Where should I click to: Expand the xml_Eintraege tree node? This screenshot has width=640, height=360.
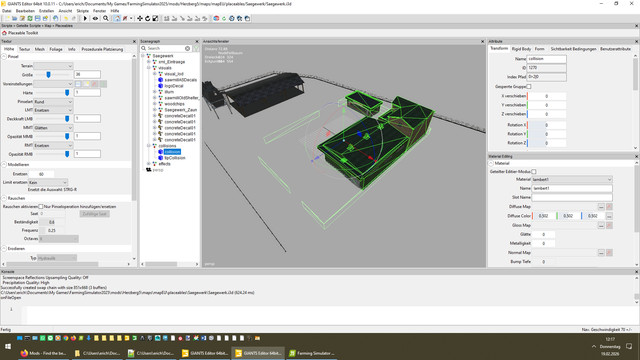(x=149, y=62)
